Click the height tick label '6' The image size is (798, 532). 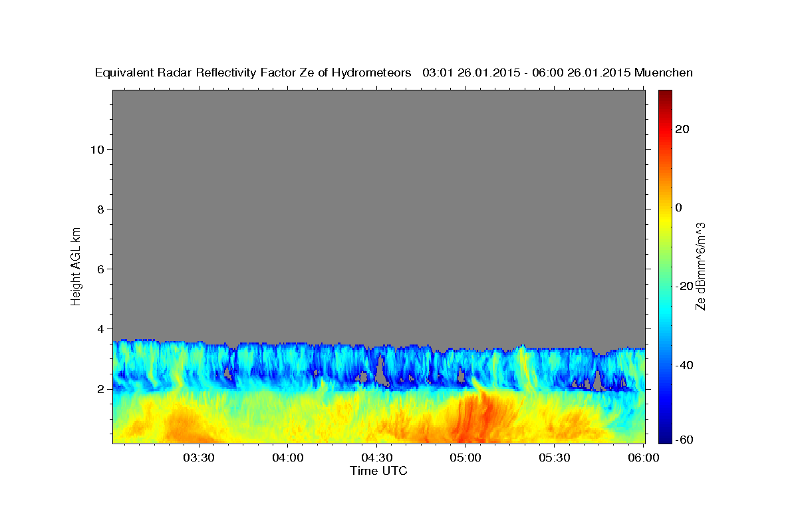100,269
